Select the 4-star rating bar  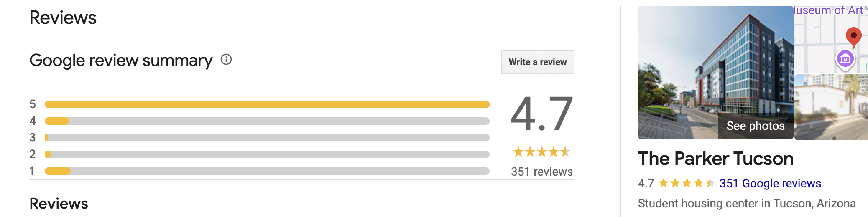pos(267,121)
